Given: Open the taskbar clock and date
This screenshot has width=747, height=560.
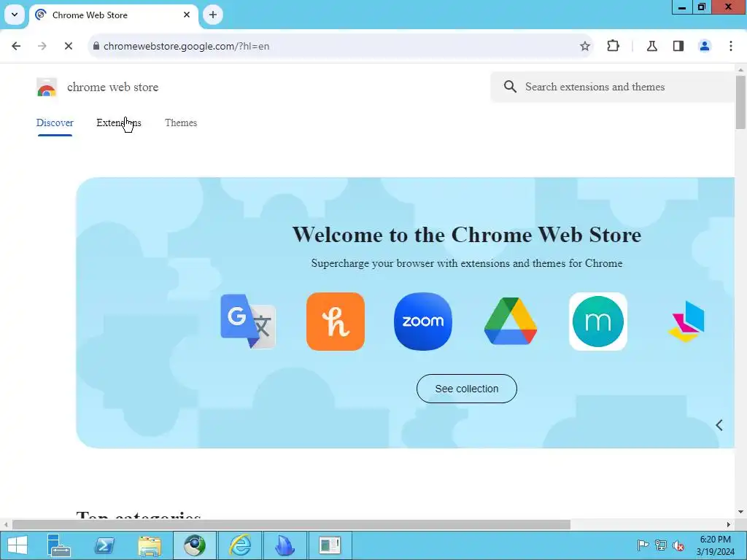Looking at the screenshot, I should point(715,545).
